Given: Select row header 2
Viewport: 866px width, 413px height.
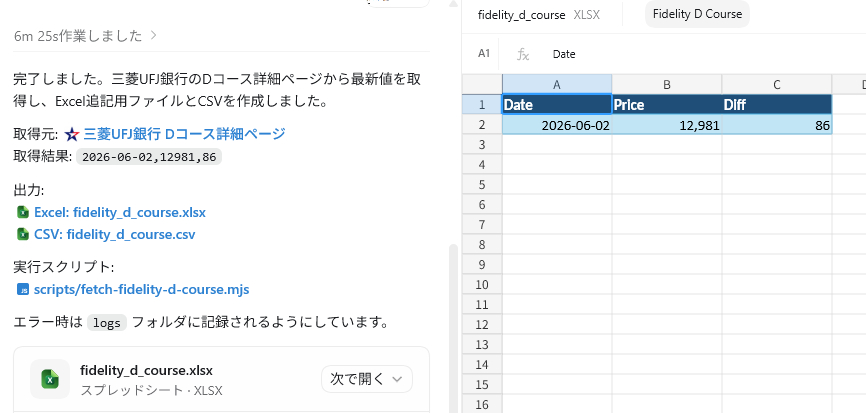Looking at the screenshot, I should pos(482,125).
